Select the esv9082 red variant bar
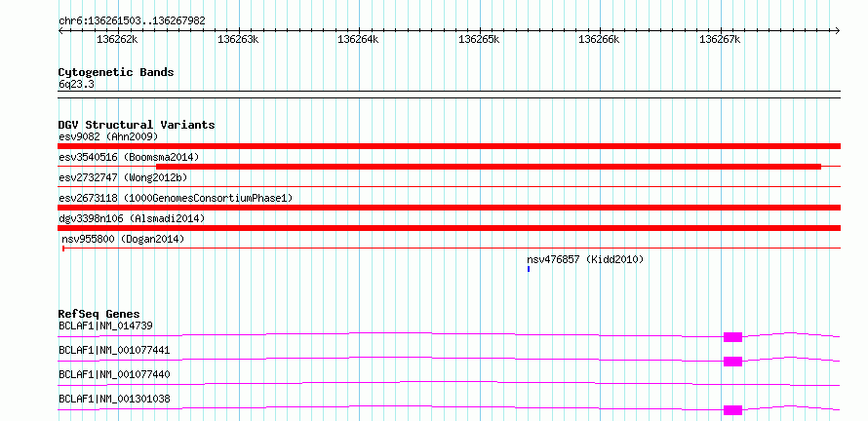The width and height of the screenshot is (868, 421). pos(450,146)
